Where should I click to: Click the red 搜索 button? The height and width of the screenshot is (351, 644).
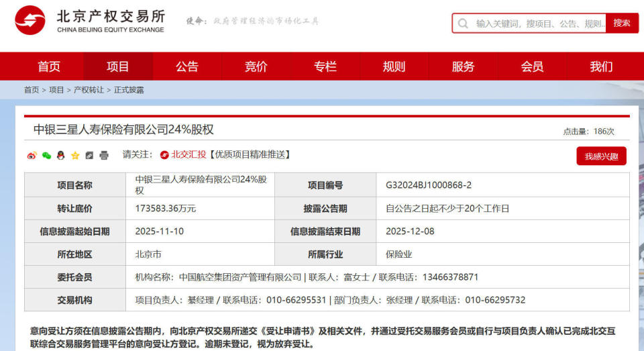coord(622,23)
